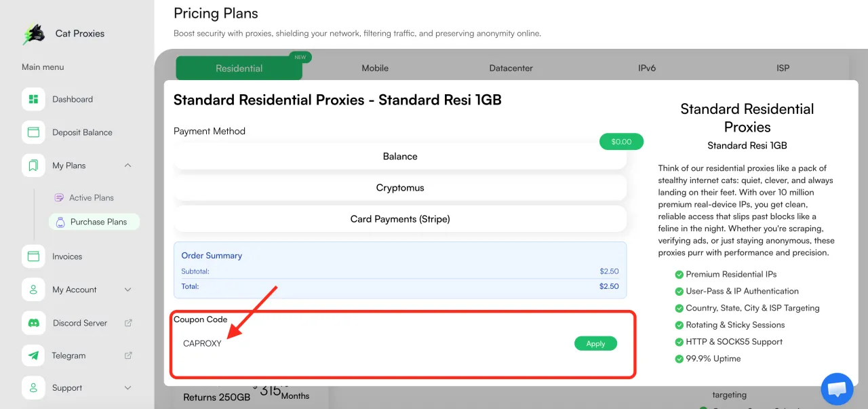The height and width of the screenshot is (409, 868).
Task: Select Balance as payment method
Action: pyautogui.click(x=400, y=156)
